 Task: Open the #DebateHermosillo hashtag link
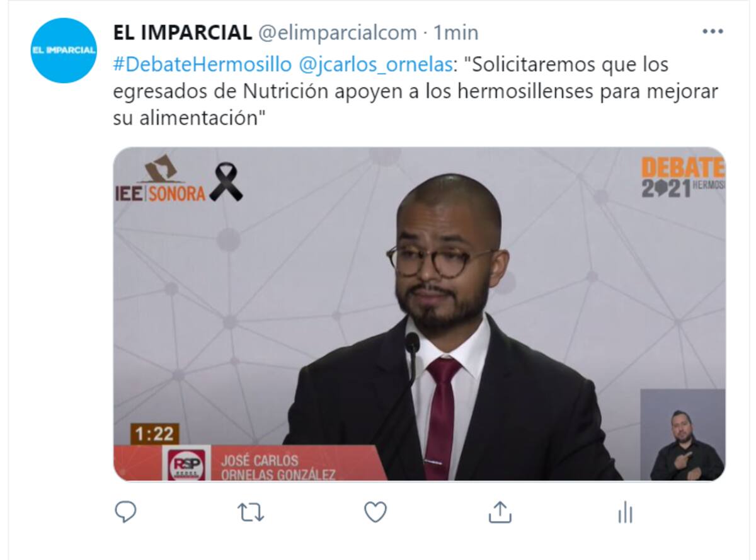point(202,64)
